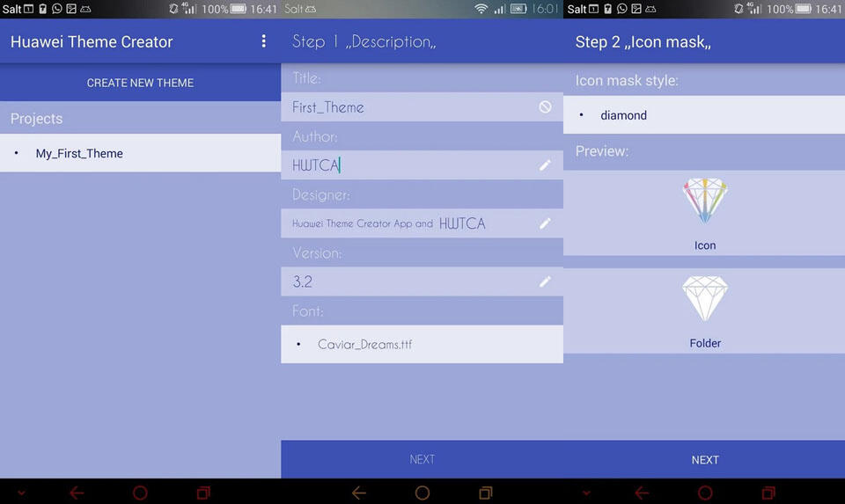The width and height of the screenshot is (845, 504).
Task: Open the My_First_Theme project
Action: [x=140, y=153]
